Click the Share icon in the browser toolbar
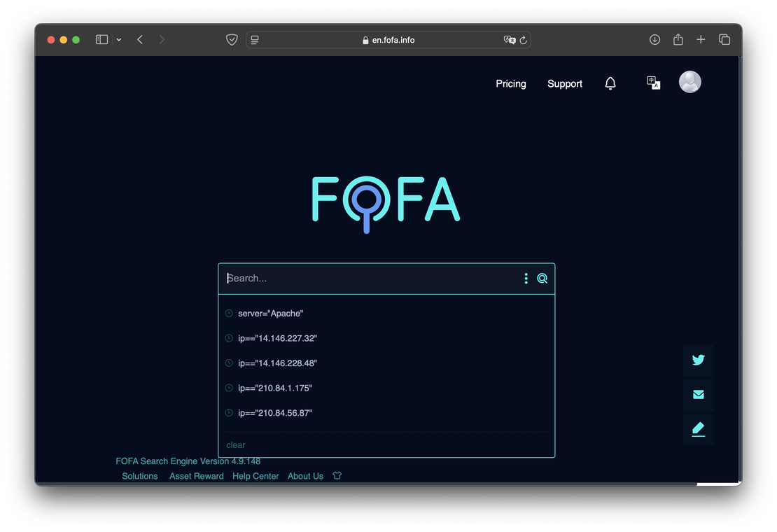This screenshot has height=532, width=777. coord(678,40)
